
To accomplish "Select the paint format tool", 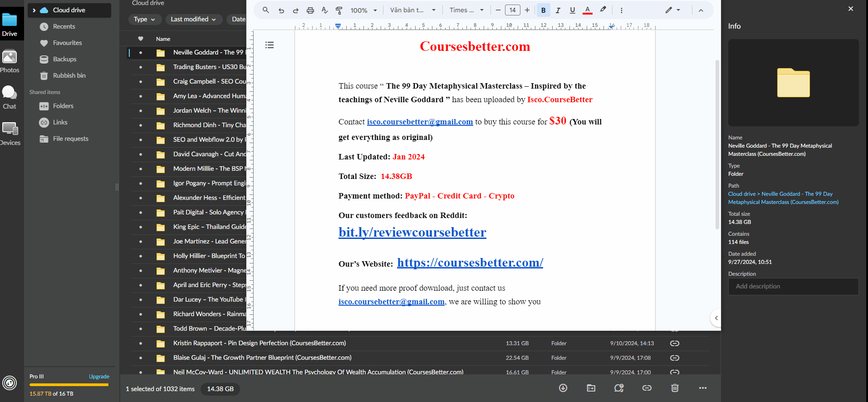I will pyautogui.click(x=339, y=10).
